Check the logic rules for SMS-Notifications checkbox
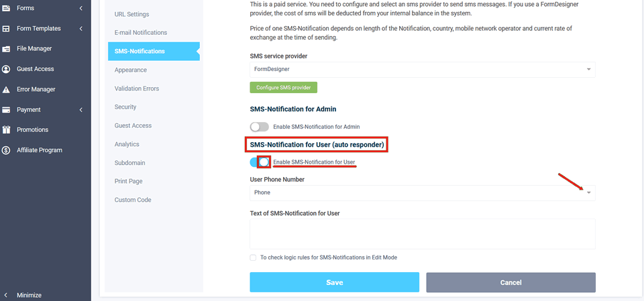This screenshot has width=644, height=301. 253,257
